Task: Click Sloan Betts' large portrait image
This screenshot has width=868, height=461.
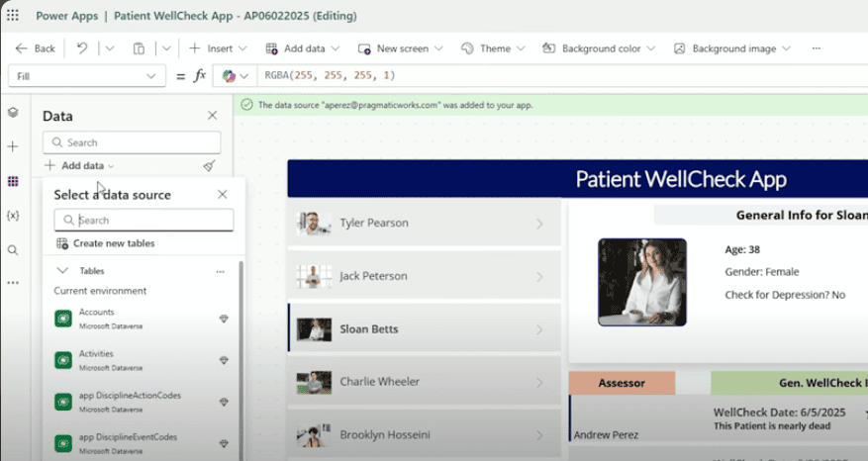Action: point(642,282)
